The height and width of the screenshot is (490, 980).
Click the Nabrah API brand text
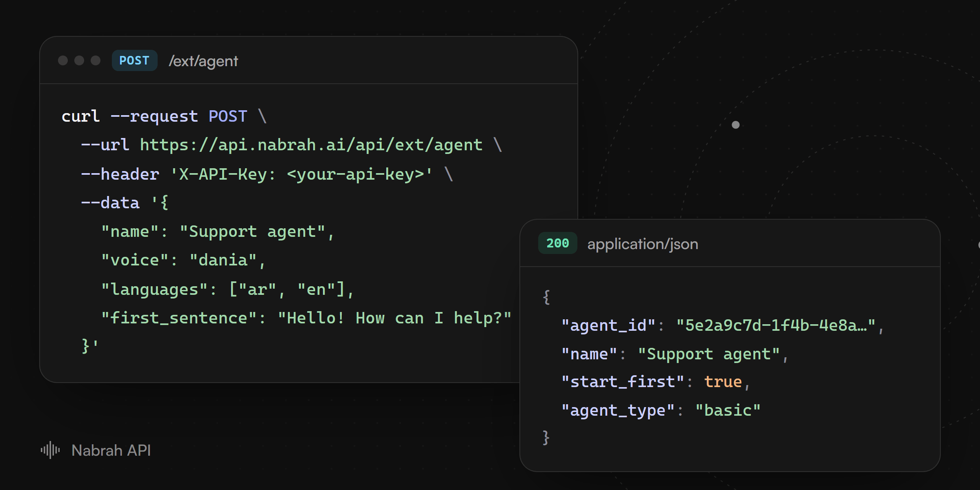111,450
